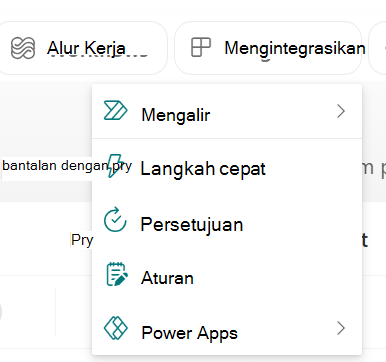The image size is (386, 362).
Task: Click the Power Apps diamond icon
Action: [x=115, y=328]
